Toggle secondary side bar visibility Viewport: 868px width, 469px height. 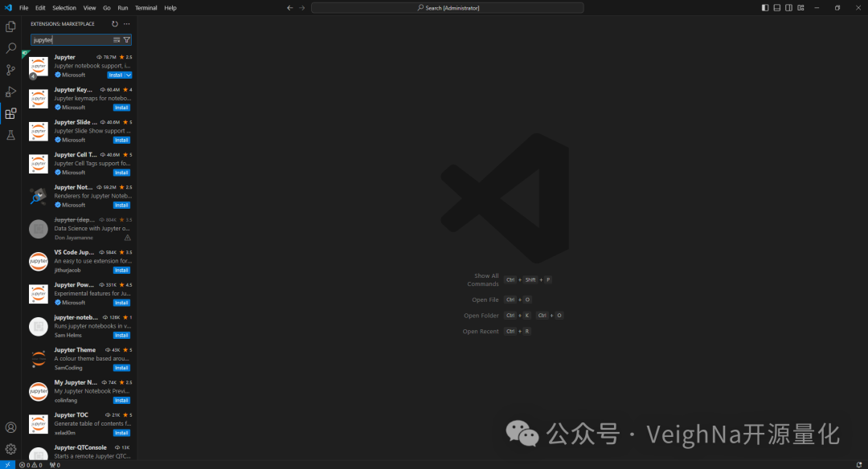coord(789,8)
